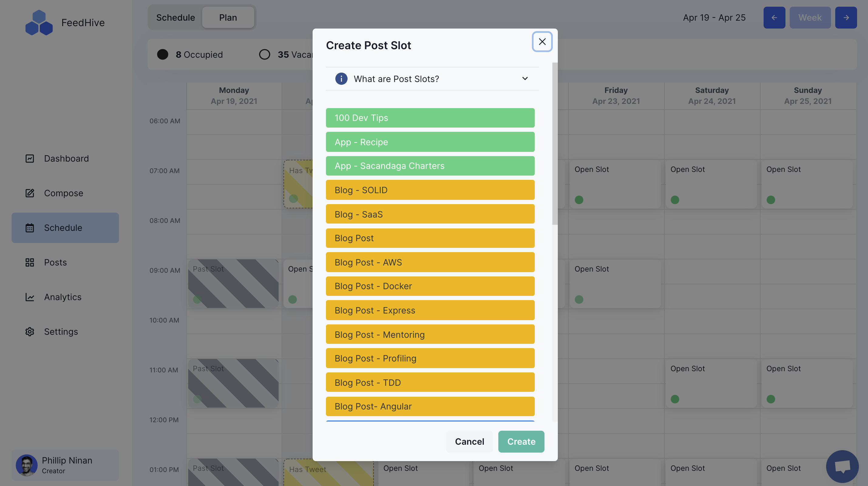868x486 pixels.
Task: Open Friday 09:00 AM Open Slot
Action: click(615, 284)
